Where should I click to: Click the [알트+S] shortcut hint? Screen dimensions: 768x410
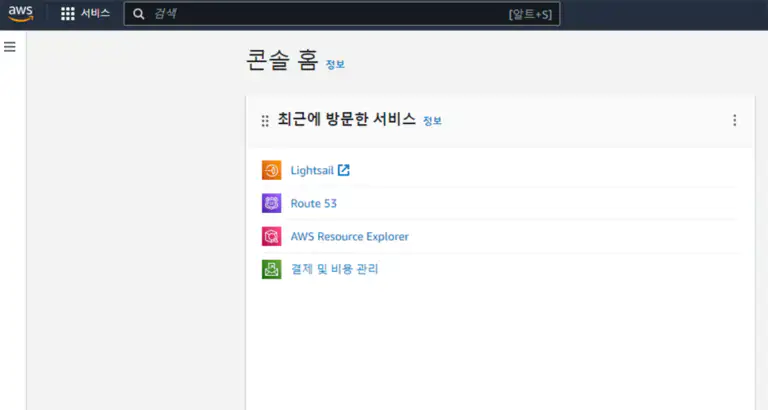tap(530, 14)
